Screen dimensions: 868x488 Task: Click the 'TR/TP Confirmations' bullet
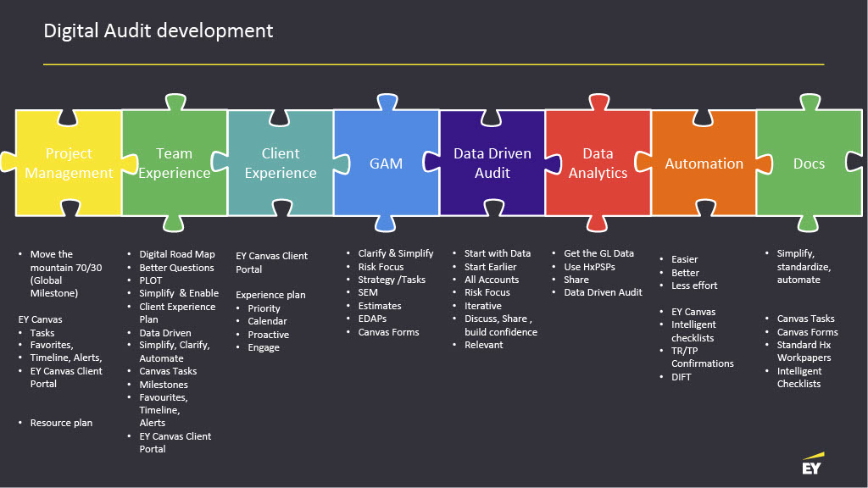tap(702, 357)
